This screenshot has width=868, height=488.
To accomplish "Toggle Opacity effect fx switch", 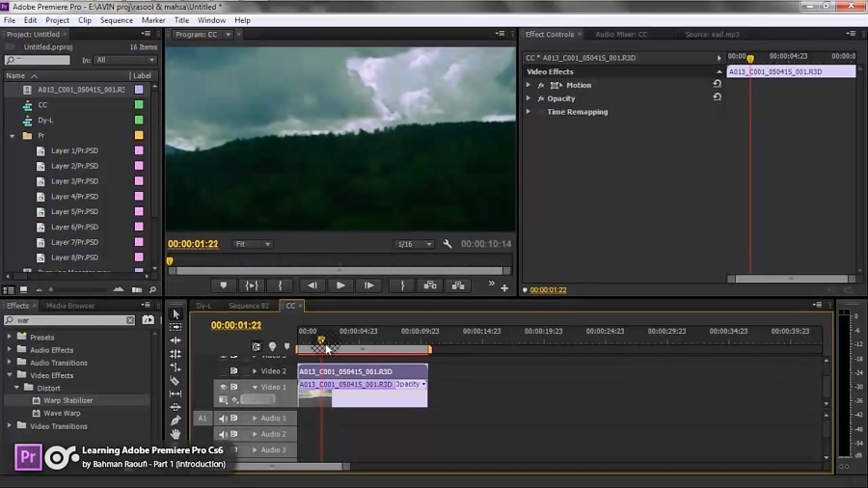I will 541,98.
